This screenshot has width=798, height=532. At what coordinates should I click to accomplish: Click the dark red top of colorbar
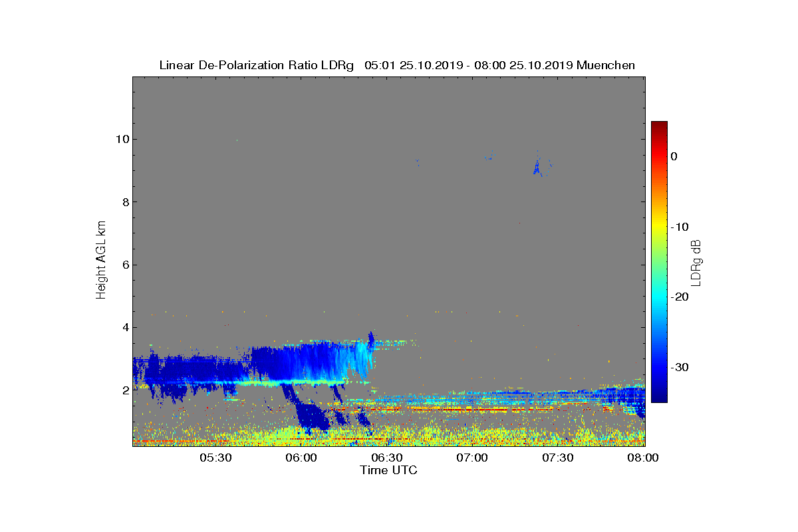click(x=659, y=126)
